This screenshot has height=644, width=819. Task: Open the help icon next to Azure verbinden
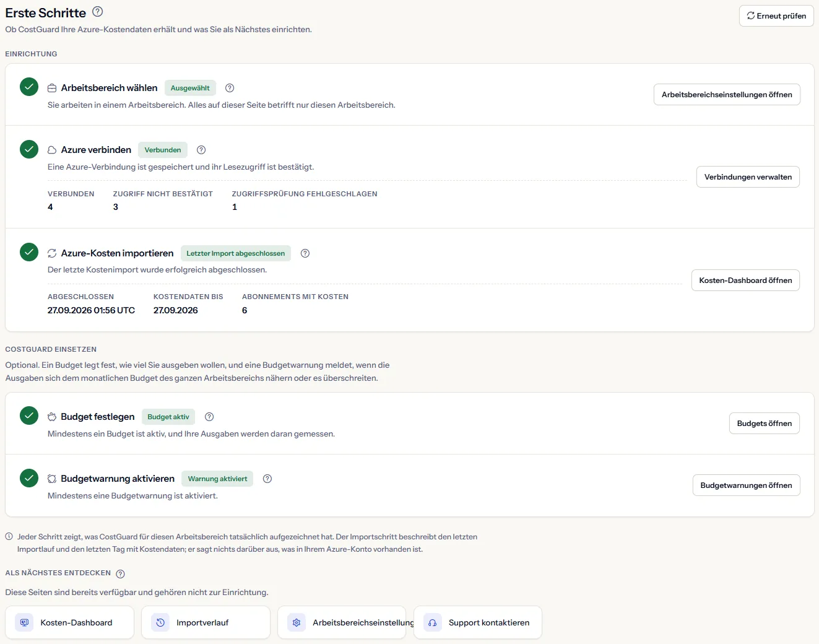(x=201, y=150)
